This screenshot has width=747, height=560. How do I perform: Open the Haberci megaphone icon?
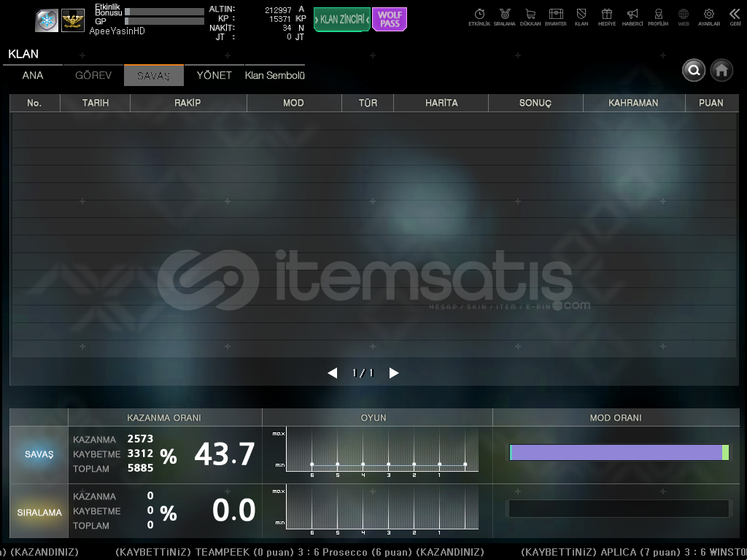click(632, 15)
